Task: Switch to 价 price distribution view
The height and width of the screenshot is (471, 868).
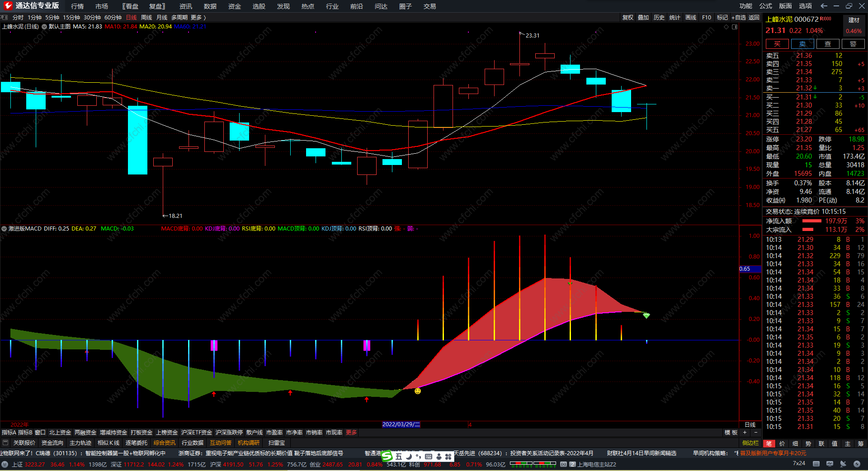Action: [782, 443]
